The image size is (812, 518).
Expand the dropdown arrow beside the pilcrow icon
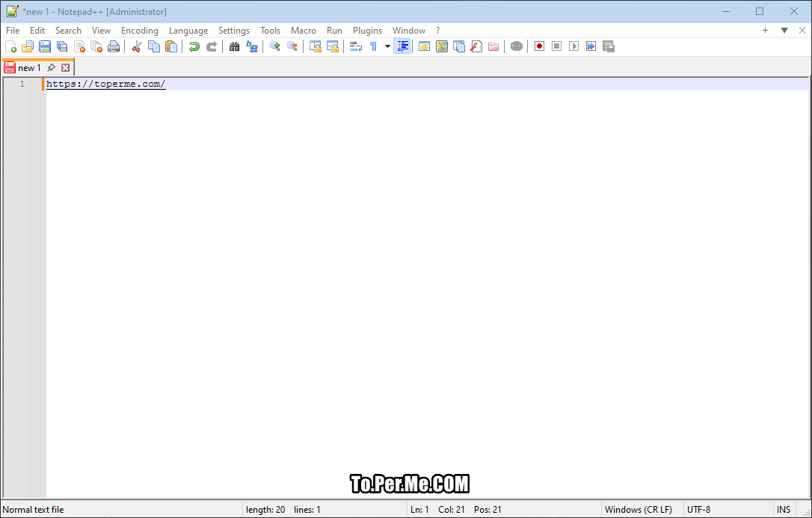387,46
